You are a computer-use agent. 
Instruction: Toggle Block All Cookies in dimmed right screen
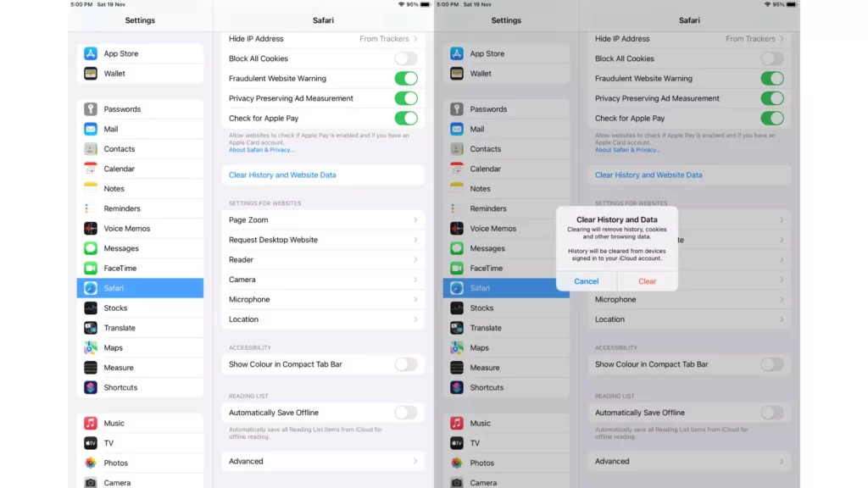(x=772, y=58)
